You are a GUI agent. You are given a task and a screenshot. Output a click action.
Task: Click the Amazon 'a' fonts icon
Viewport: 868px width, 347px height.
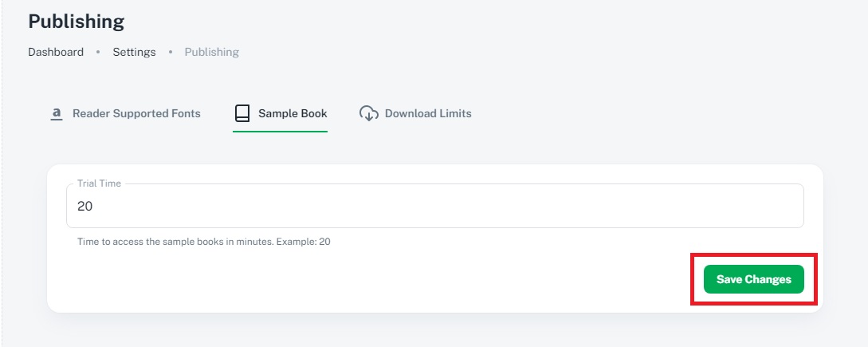click(x=57, y=114)
